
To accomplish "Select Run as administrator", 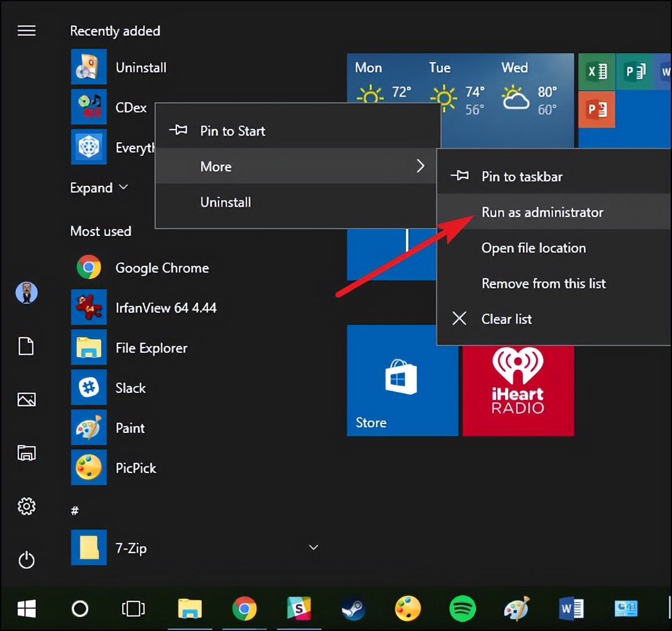I will (x=542, y=212).
